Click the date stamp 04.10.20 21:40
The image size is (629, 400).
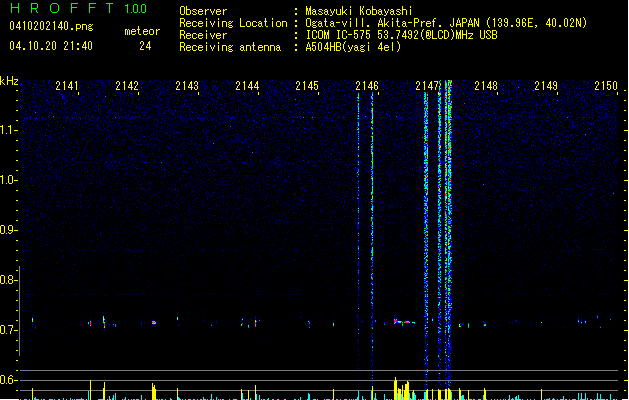click(51, 46)
